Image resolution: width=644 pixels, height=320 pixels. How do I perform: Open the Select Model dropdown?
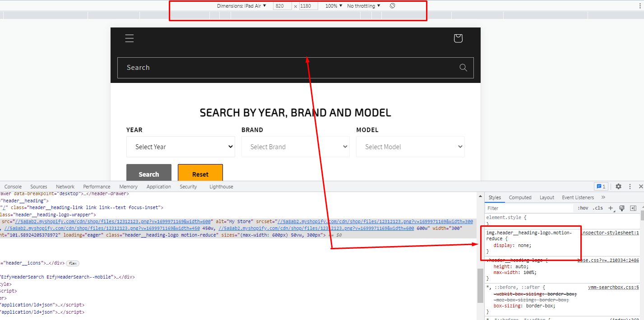(x=410, y=147)
